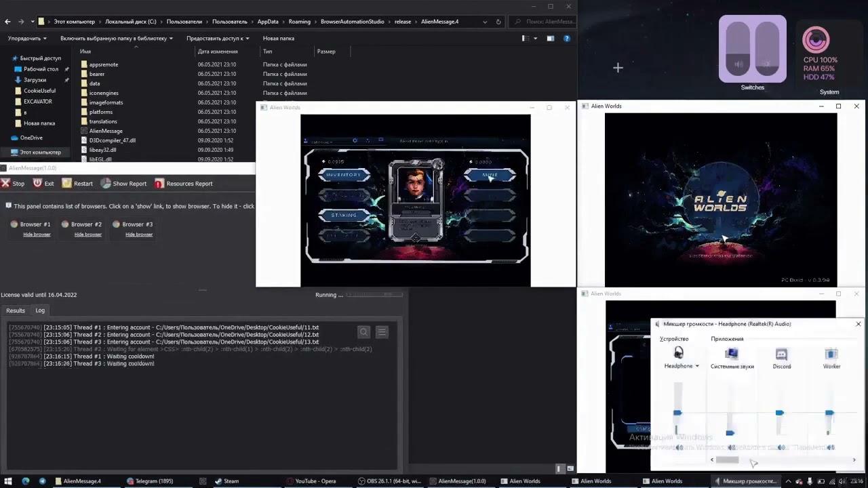Hide Browser #2 via its link
Screen dimensions: 868x488
(88, 235)
